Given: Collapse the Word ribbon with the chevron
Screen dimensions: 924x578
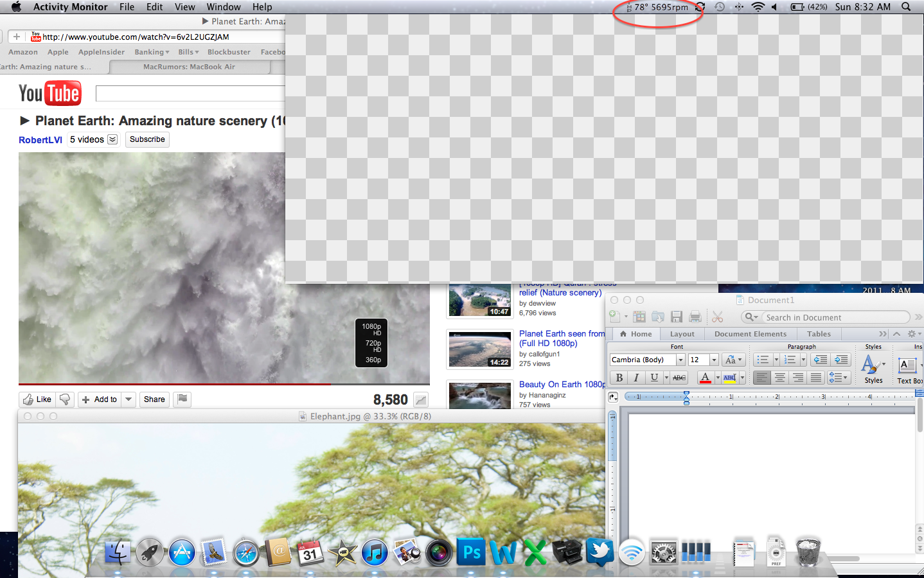Looking at the screenshot, I should pyautogui.click(x=896, y=334).
